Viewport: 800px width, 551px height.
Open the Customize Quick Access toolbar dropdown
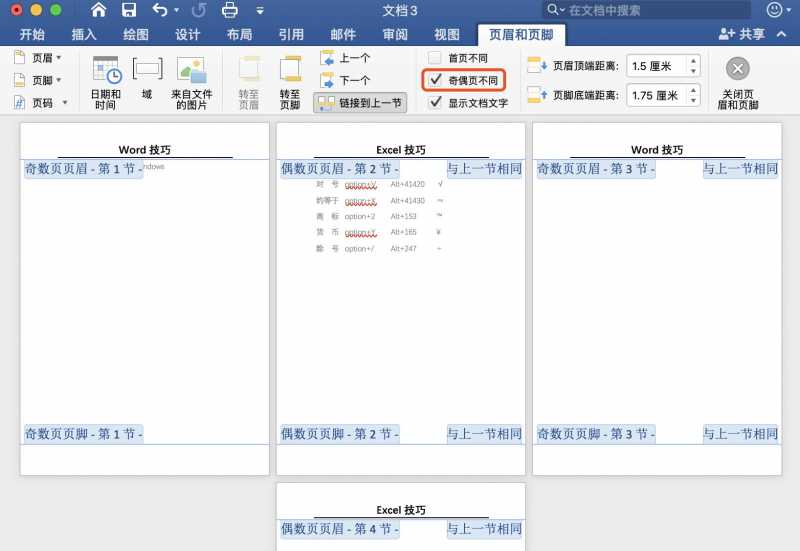click(260, 10)
